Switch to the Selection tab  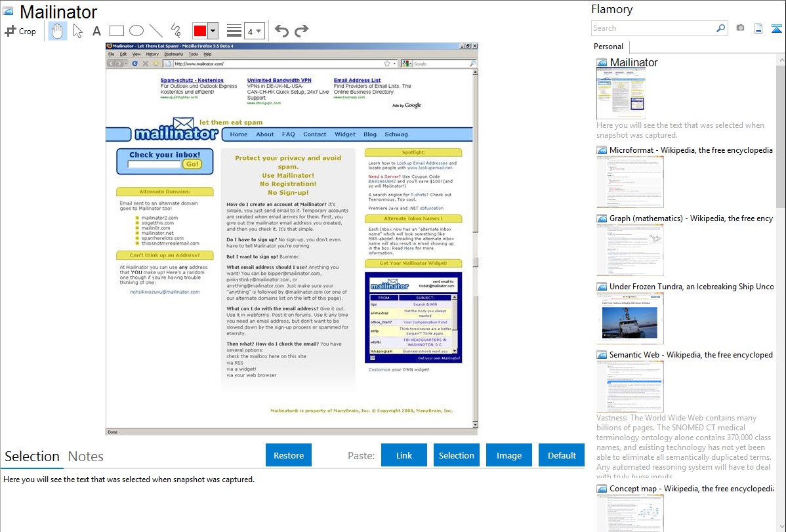point(32,457)
